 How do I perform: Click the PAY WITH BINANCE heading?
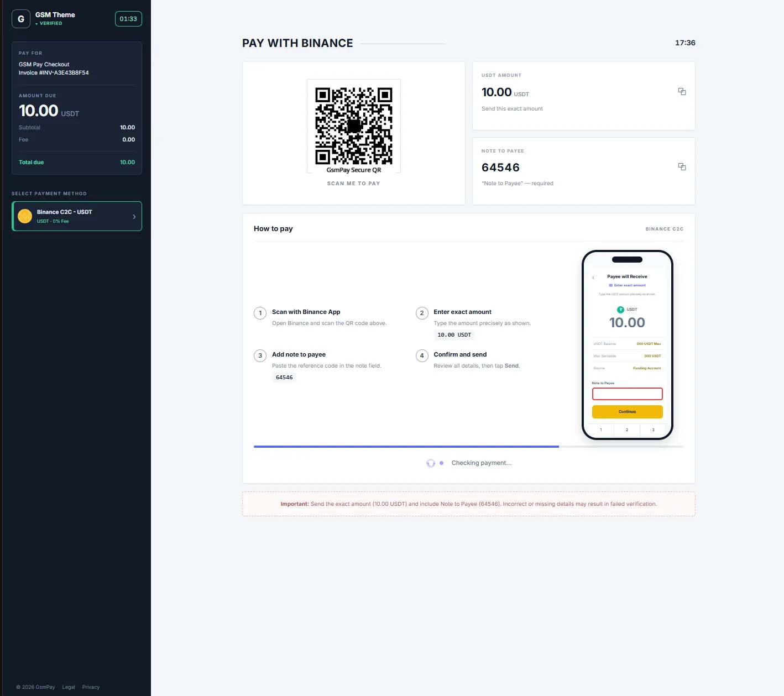point(297,43)
